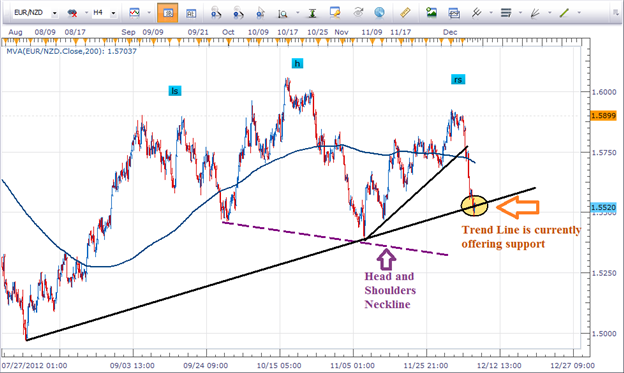Image resolution: width=624 pixels, height=373 pixels.
Task: Select the 'rs' chart label
Action: [x=458, y=80]
